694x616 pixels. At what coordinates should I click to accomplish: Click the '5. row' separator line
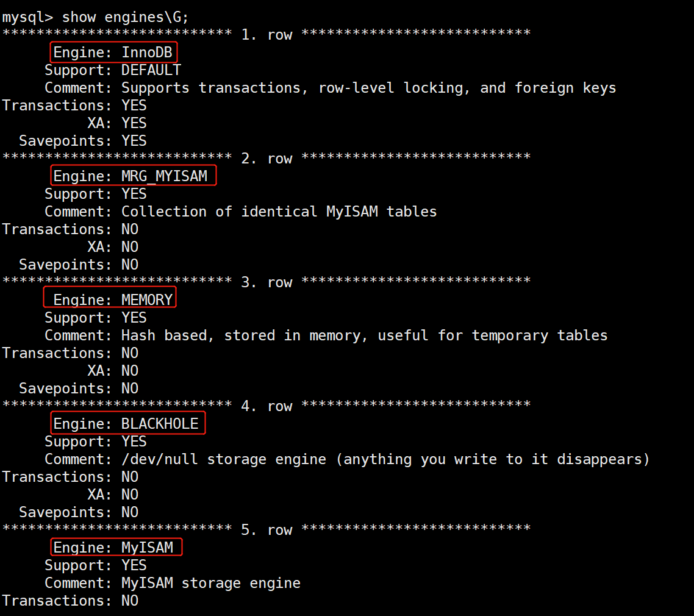[x=267, y=530]
